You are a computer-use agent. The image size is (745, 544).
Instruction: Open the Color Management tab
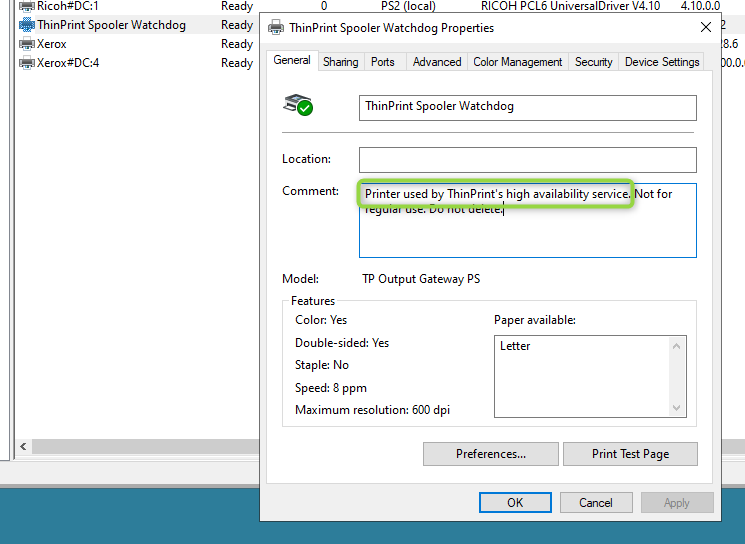pos(517,62)
